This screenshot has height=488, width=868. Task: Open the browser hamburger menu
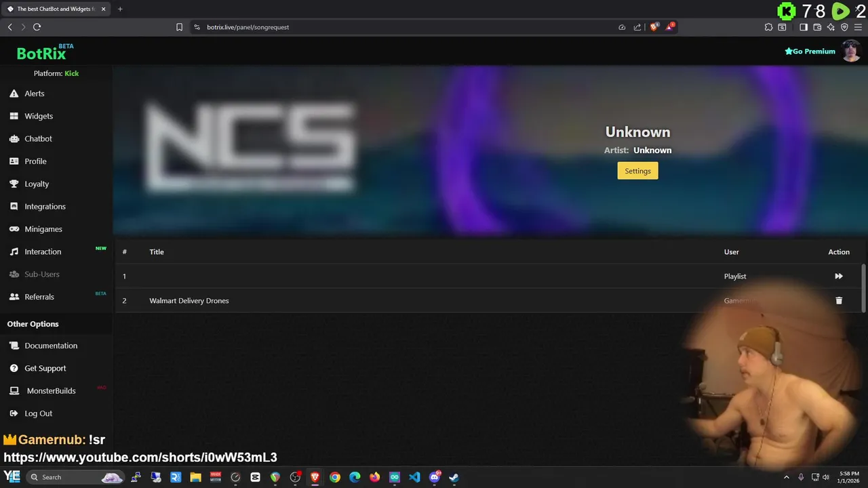858,27
